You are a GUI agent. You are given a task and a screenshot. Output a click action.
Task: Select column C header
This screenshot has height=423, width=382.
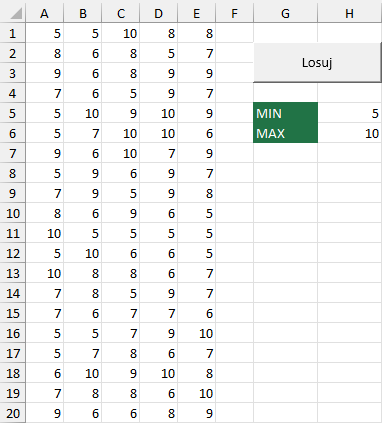click(121, 14)
